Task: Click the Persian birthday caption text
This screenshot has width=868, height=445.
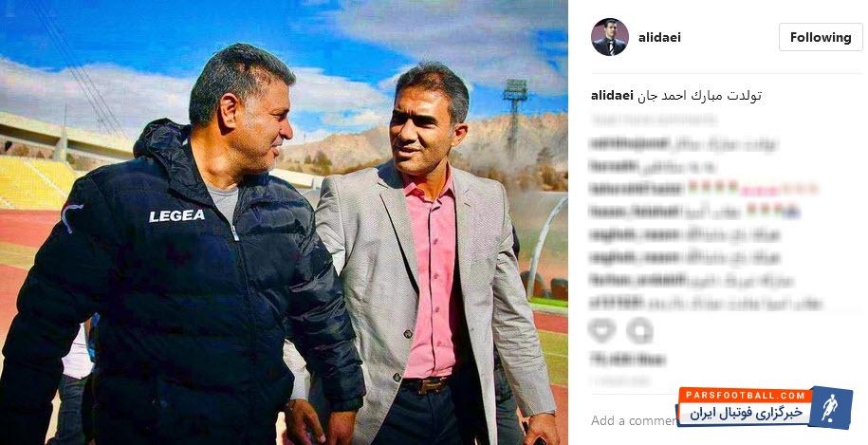Action: click(698, 95)
